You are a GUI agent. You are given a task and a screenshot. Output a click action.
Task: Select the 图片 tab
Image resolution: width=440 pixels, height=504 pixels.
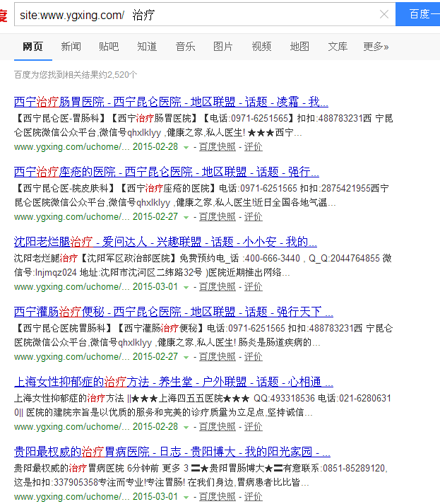[x=223, y=47]
